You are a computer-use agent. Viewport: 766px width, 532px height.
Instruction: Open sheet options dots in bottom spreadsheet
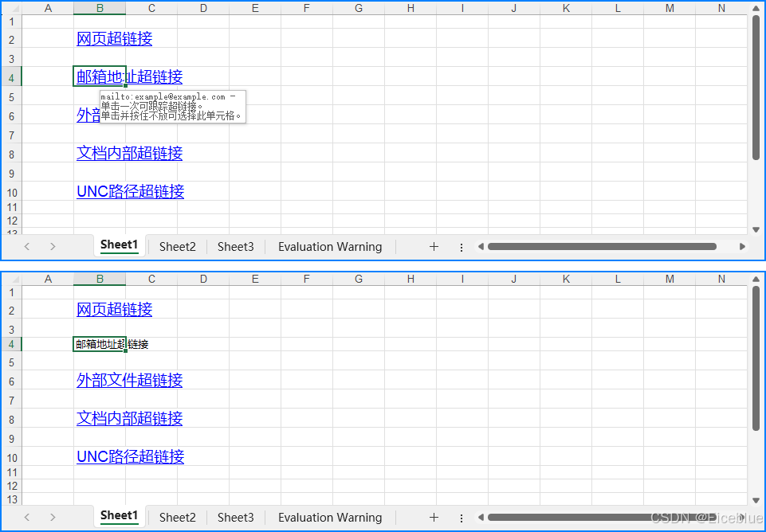click(x=462, y=518)
